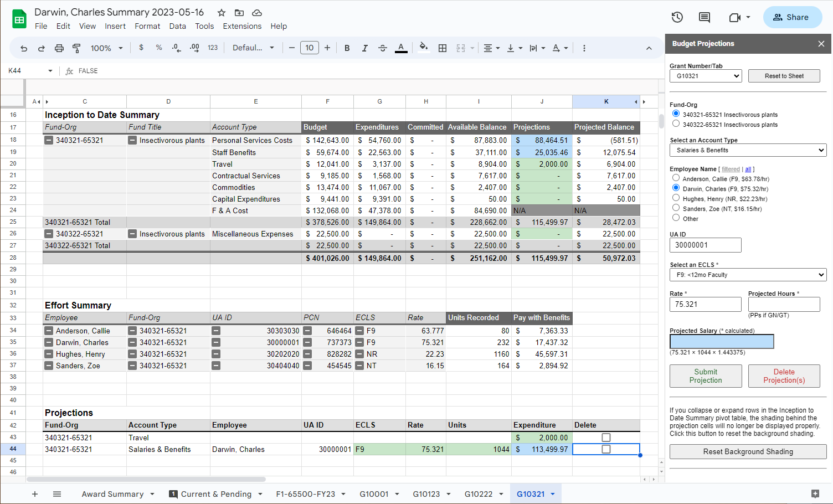Image resolution: width=833 pixels, height=504 pixels.
Task: Apply percent format to selection
Action: coord(159,48)
